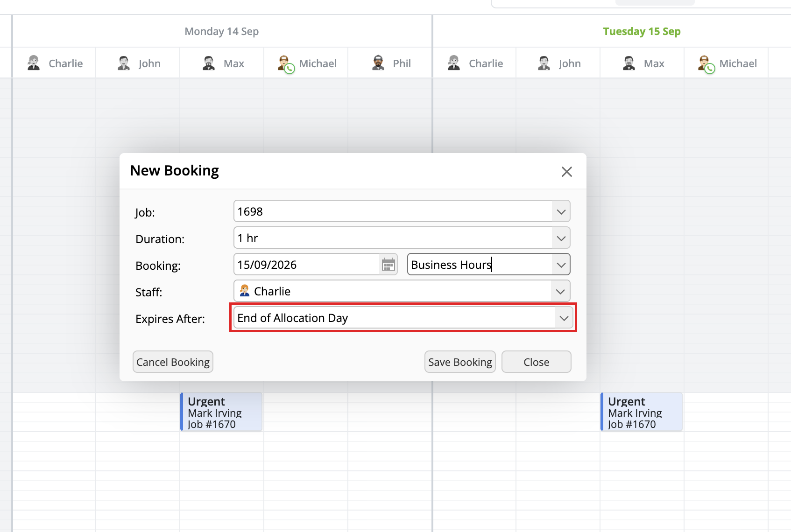Click the name John in Monday's column header
The height and width of the screenshot is (532, 791).
pos(149,63)
